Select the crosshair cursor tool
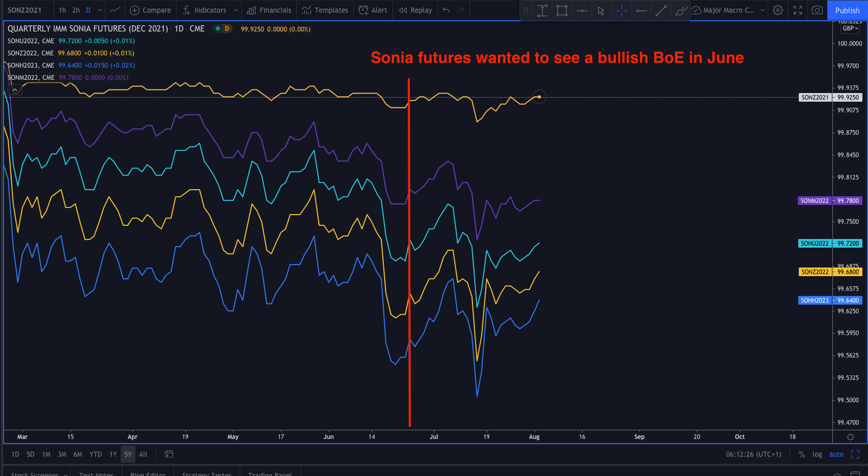868x476 pixels. [x=621, y=10]
